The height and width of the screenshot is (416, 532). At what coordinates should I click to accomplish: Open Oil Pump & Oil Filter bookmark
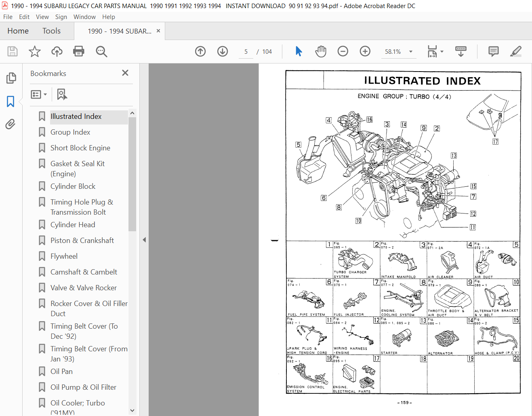(x=83, y=387)
